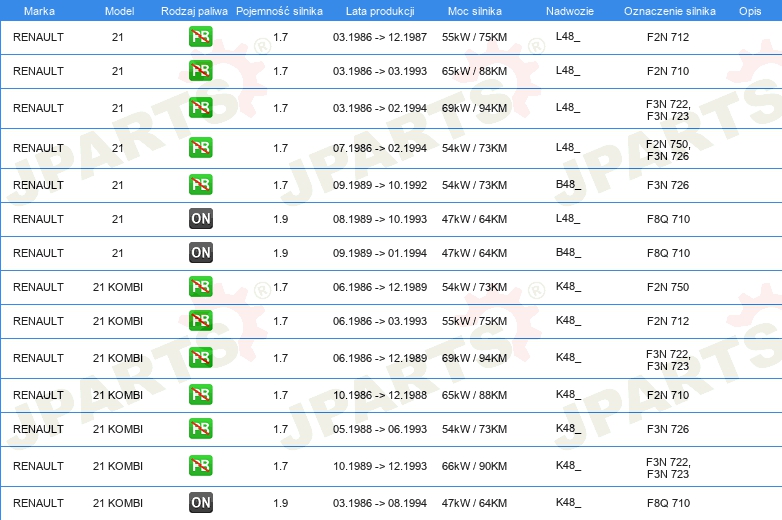Select the date cell 10.1986 -> 12.1988
This screenshot has height=520, width=782.
[380, 395]
